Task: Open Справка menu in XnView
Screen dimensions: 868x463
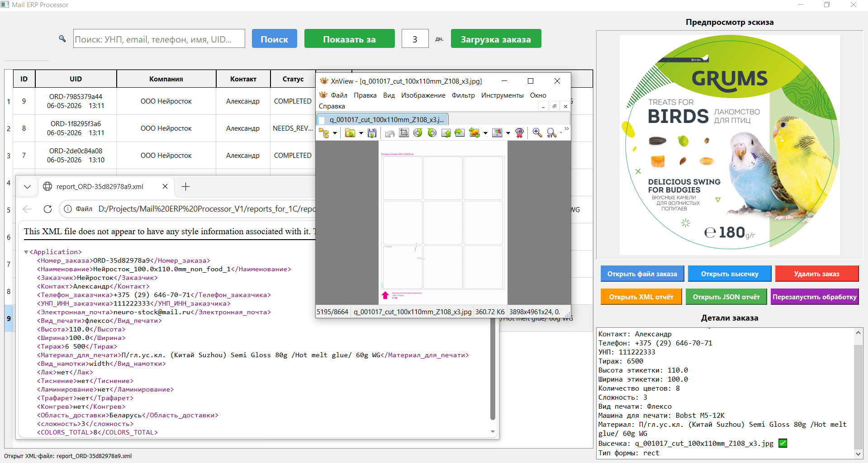Action: [332, 106]
